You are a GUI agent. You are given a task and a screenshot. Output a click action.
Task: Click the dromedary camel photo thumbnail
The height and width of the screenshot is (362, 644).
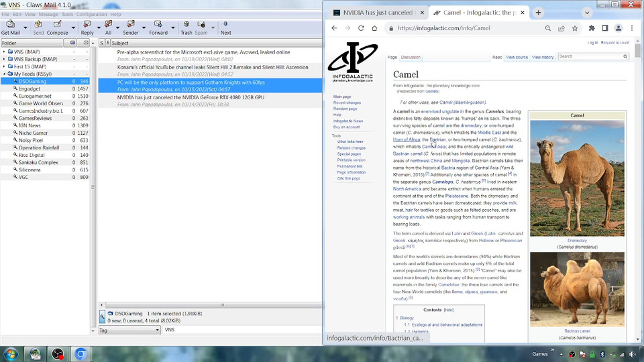(x=577, y=178)
